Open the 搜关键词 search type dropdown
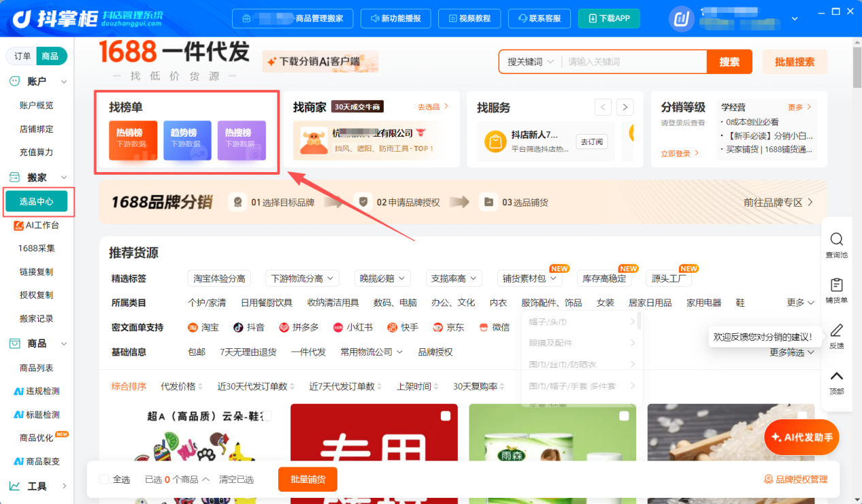This screenshot has width=862, height=504. click(x=531, y=62)
